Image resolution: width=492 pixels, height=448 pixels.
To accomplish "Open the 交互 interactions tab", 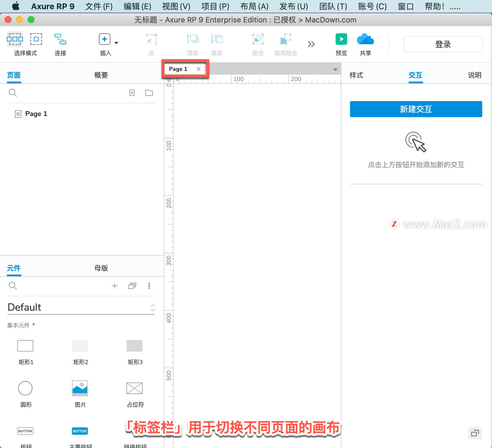I will coord(416,75).
